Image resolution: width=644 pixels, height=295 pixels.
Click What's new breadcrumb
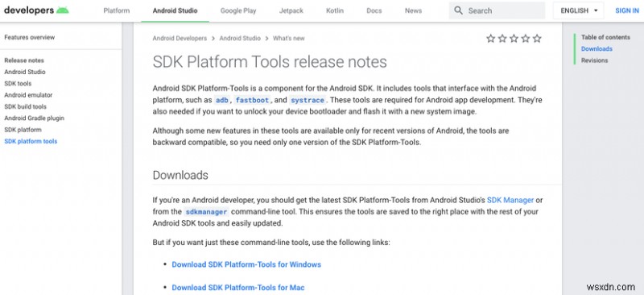click(289, 38)
